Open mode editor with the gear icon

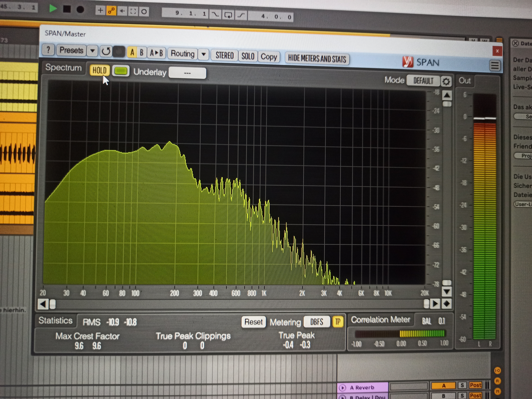(446, 82)
